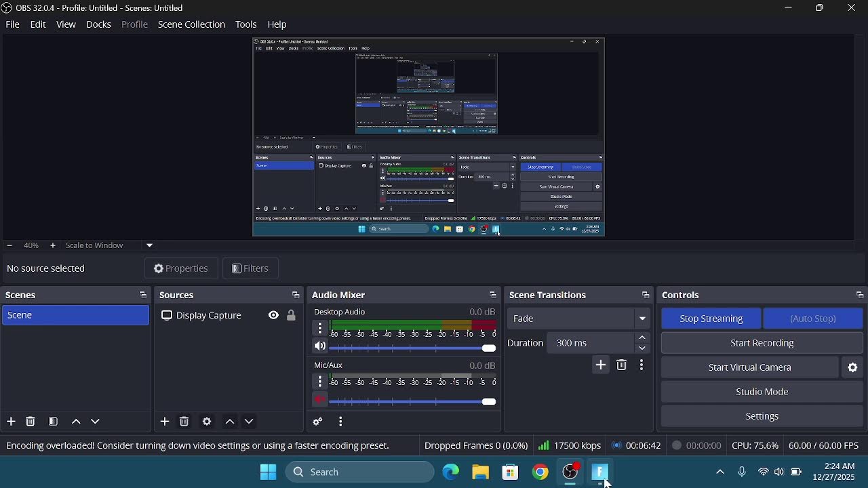Open source properties gear in Sources dock
868x488 pixels.
(207, 422)
